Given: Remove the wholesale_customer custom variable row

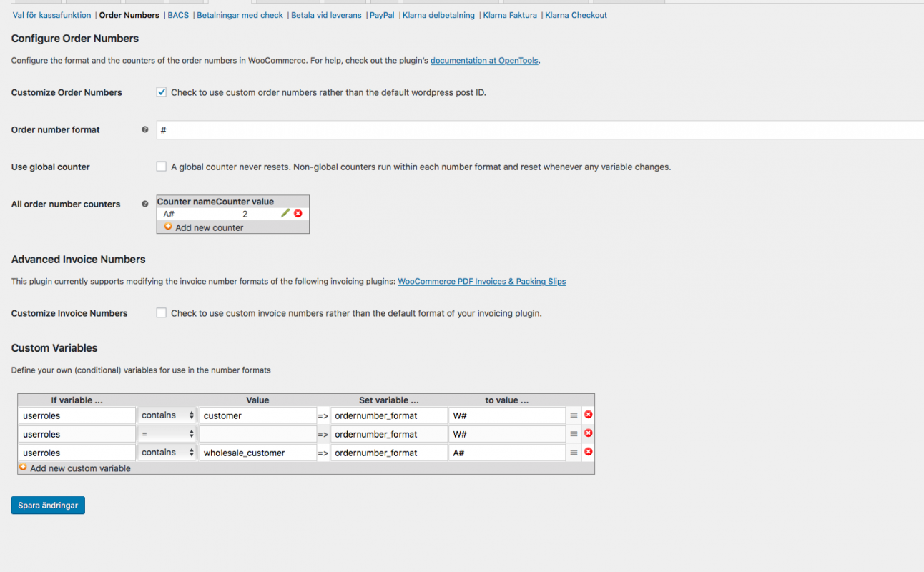Looking at the screenshot, I should (x=589, y=452).
